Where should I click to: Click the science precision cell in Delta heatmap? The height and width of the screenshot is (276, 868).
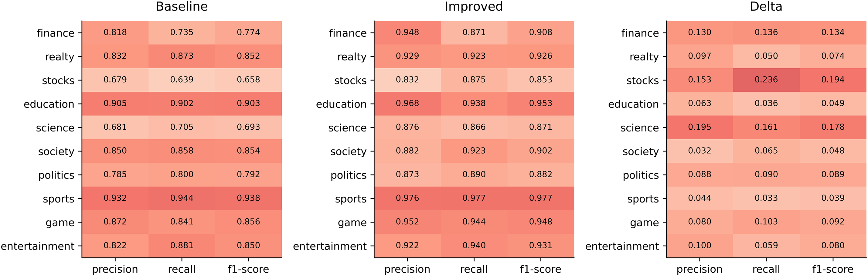point(700,127)
